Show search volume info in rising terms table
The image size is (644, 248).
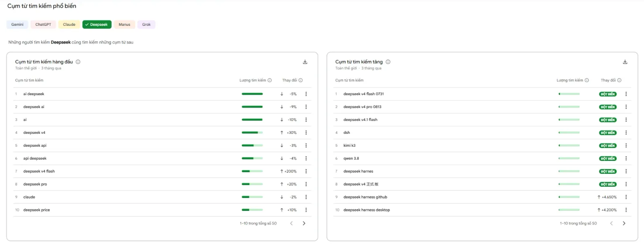(x=587, y=80)
